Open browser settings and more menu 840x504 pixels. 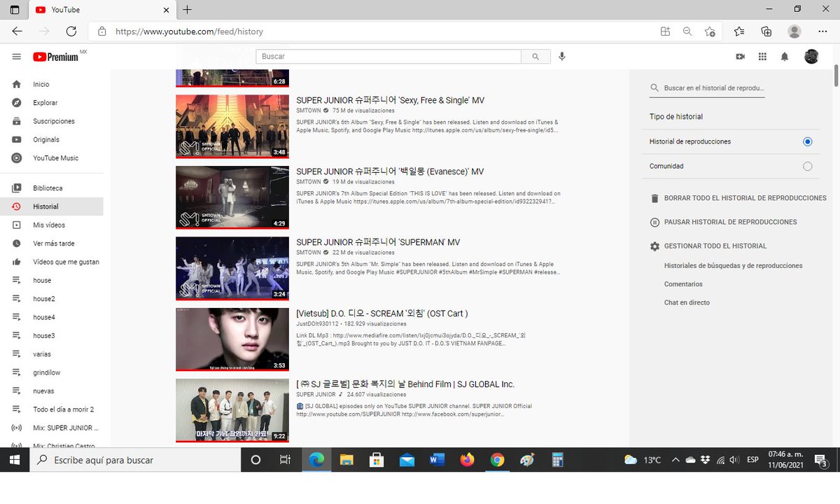pos(822,31)
